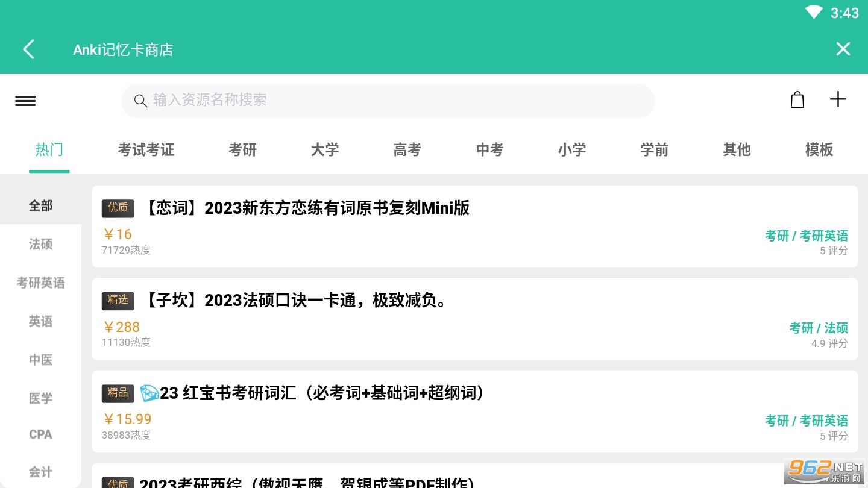The width and height of the screenshot is (868, 488).
Task: Open the 大学 tab
Action: (x=325, y=149)
